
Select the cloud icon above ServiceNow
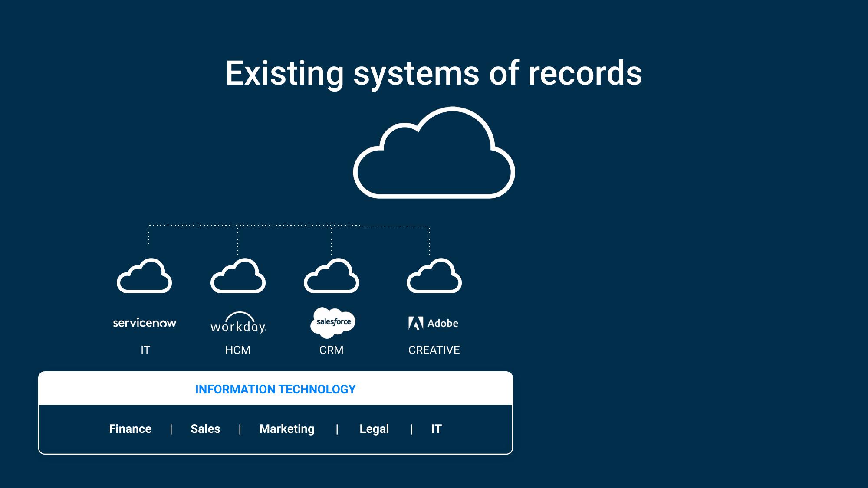click(145, 276)
